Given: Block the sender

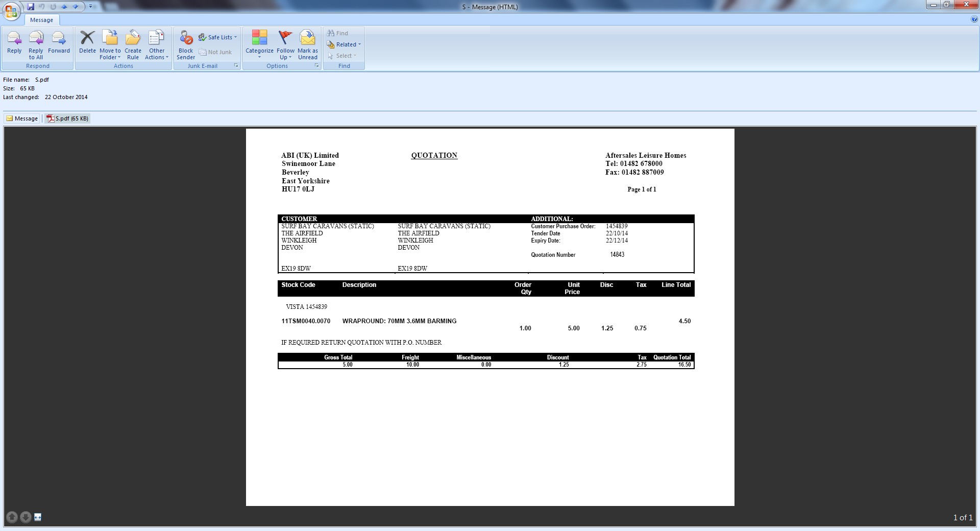Looking at the screenshot, I should click(186, 44).
